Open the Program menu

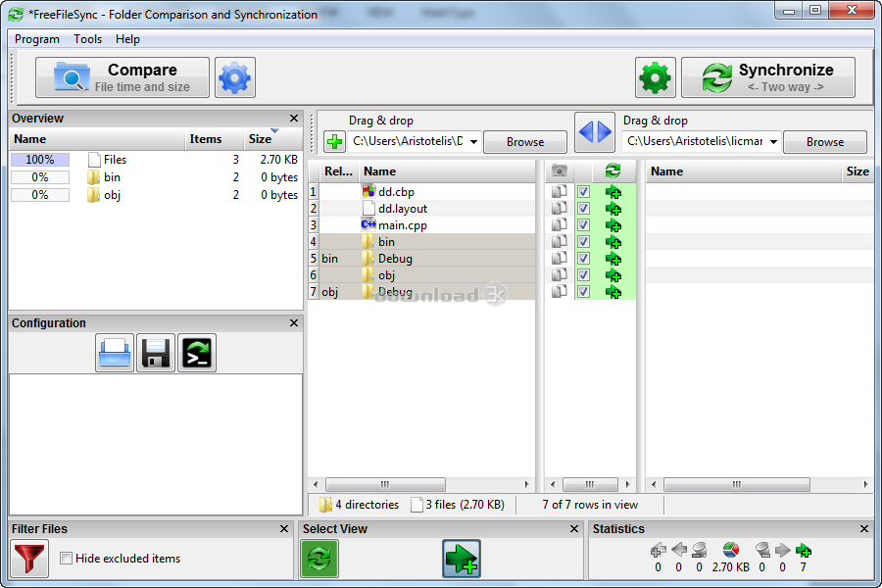click(37, 39)
